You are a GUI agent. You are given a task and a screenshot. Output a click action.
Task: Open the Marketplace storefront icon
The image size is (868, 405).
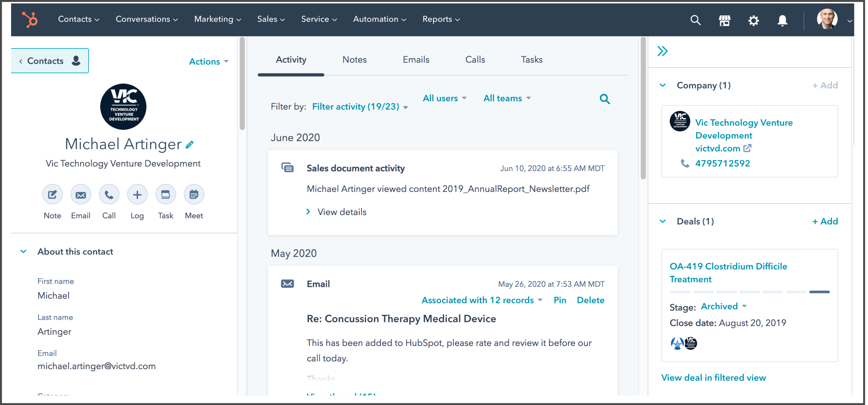[724, 20]
